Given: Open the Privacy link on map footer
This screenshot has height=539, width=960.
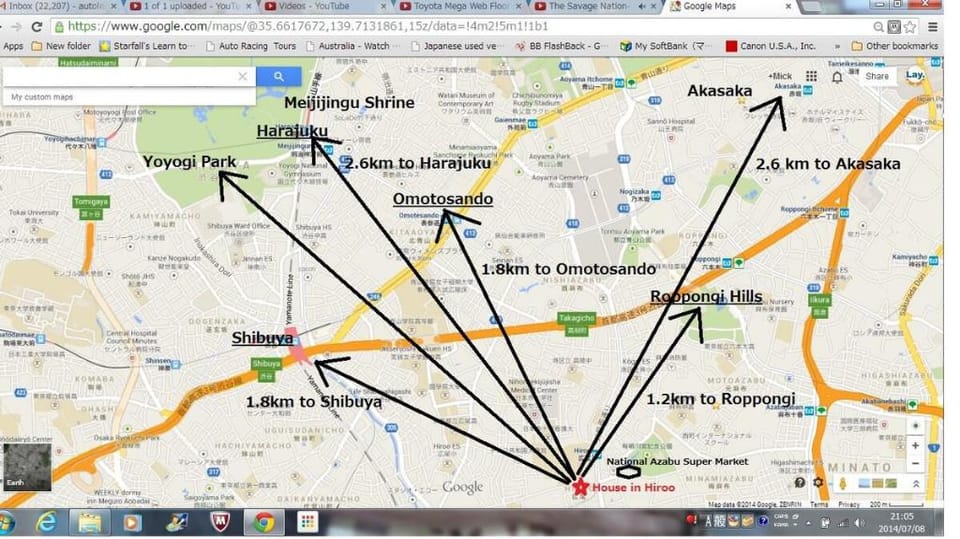Looking at the screenshot, I should [x=849, y=504].
